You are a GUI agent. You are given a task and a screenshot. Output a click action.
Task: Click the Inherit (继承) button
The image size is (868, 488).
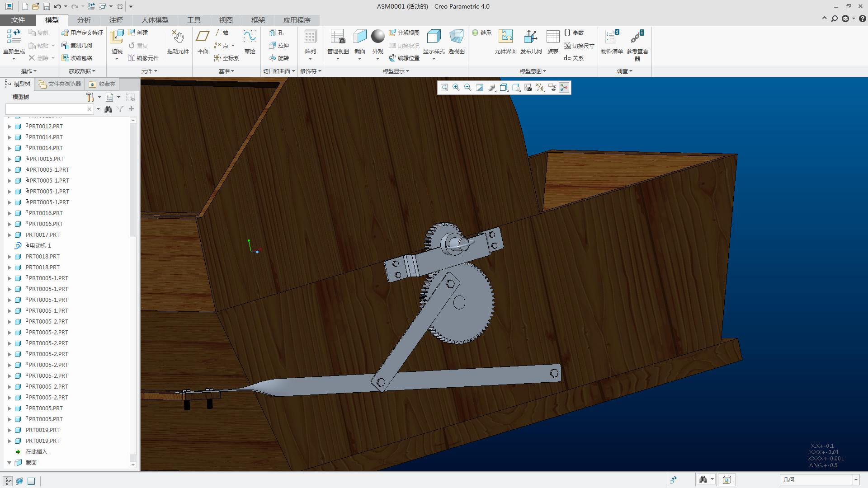click(x=481, y=33)
